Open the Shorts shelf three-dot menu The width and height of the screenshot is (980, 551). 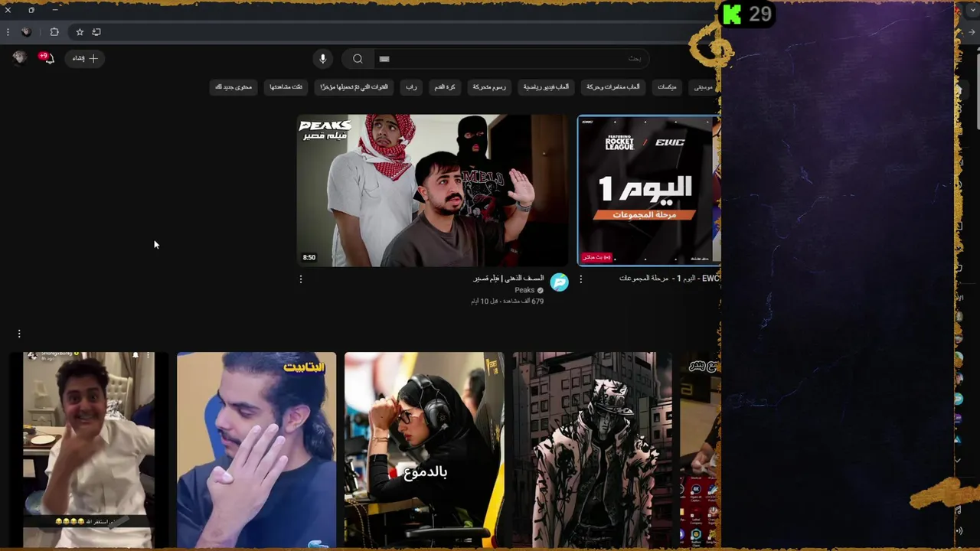19,334
